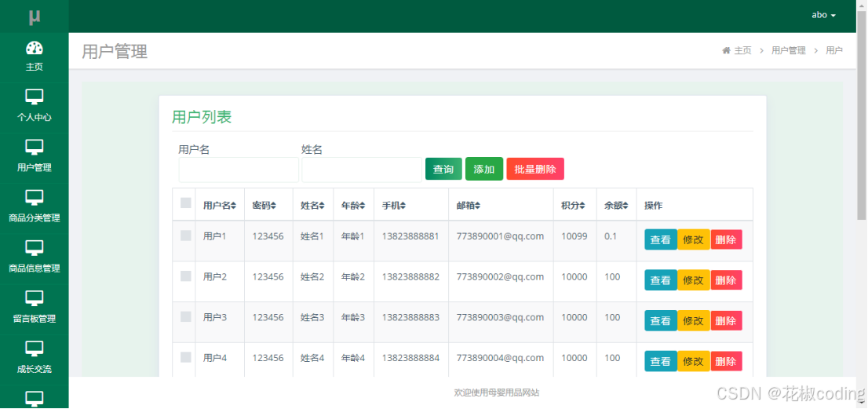Open 用户管理 in the sidebar
The image size is (868, 409).
[35, 159]
